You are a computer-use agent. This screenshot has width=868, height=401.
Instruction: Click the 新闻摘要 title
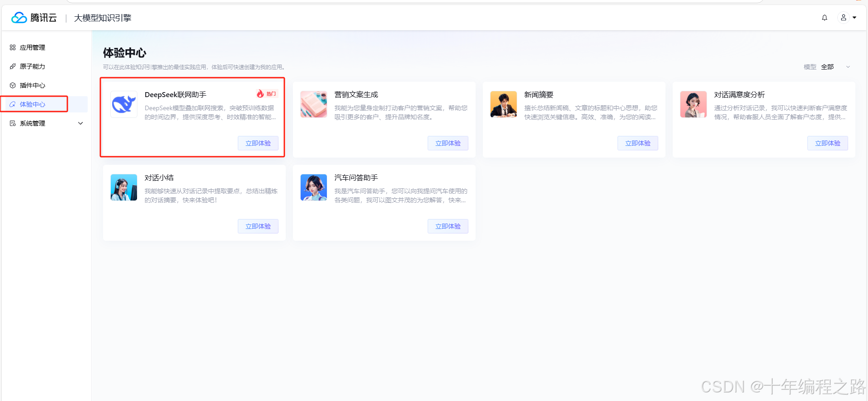click(539, 95)
